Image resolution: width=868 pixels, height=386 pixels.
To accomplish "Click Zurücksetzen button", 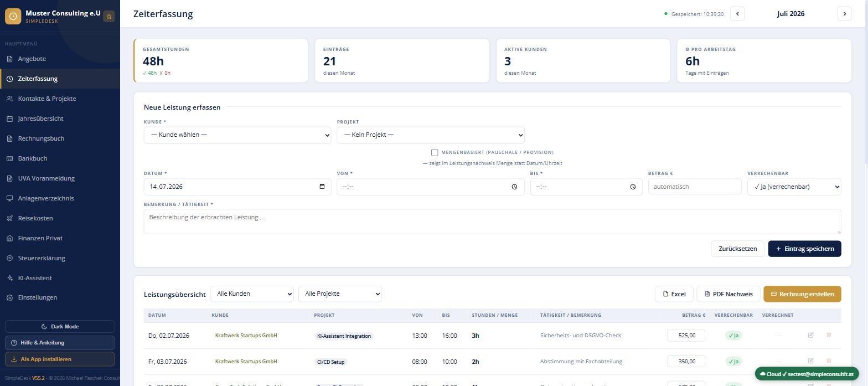I will 737,249.
